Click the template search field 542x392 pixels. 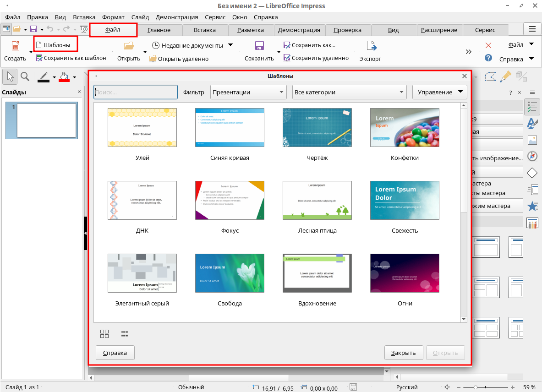click(x=136, y=92)
